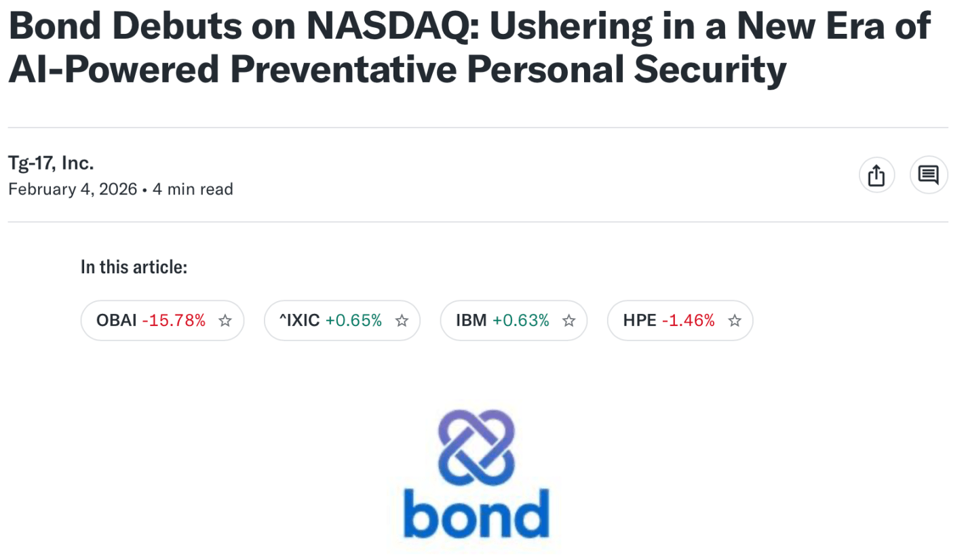Add IBM to watchlist via star
Viewport: 966px width, 560px height.
tap(569, 321)
